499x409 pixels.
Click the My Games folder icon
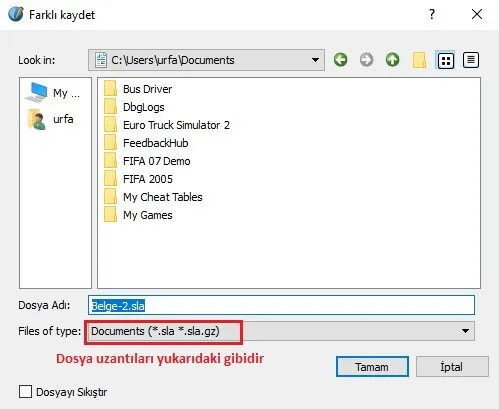(110, 215)
